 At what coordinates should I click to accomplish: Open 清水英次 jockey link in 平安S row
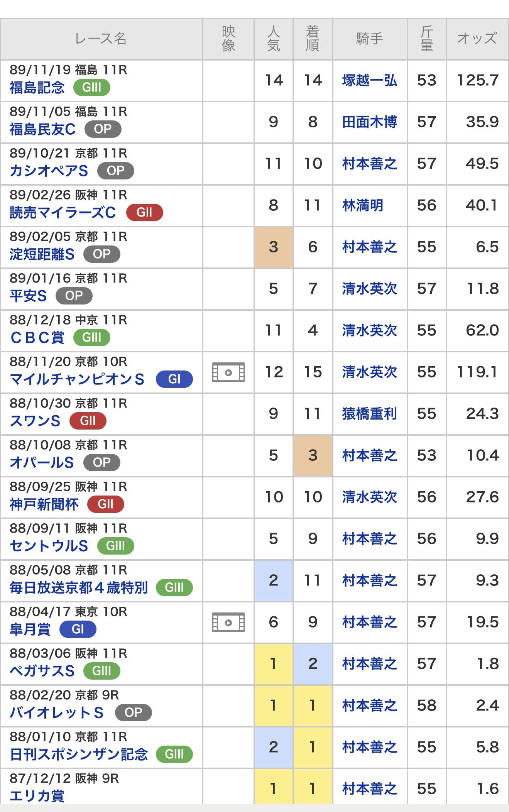point(369,289)
